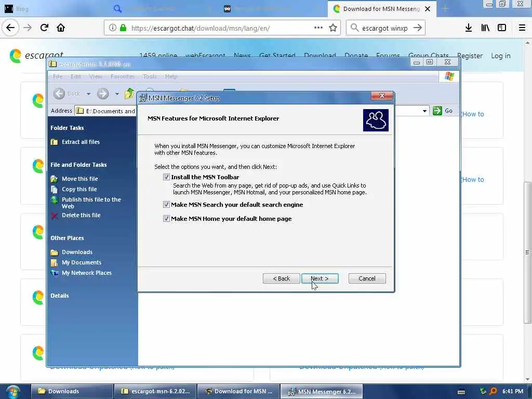Open Firefox downloads arrow icon
Screen dimensions: 532x399
click(469, 28)
